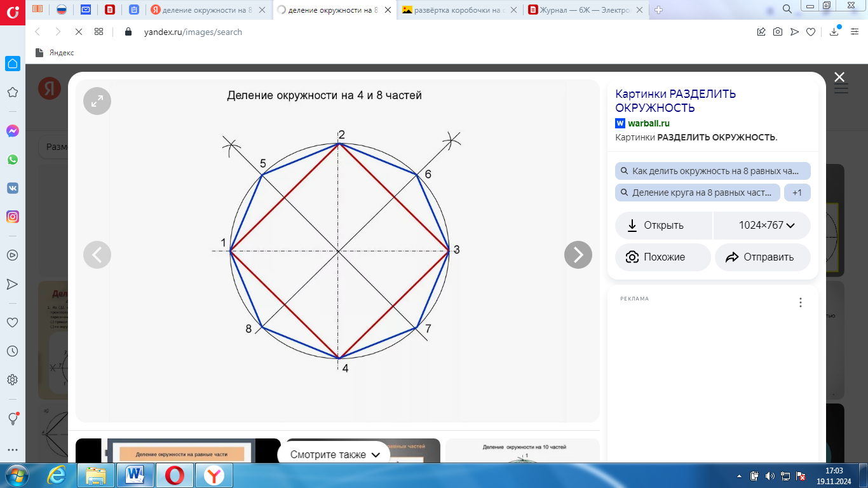Open WhatsApp in the Opera sidebar
This screenshot has width=868, height=488.
[x=12, y=159]
